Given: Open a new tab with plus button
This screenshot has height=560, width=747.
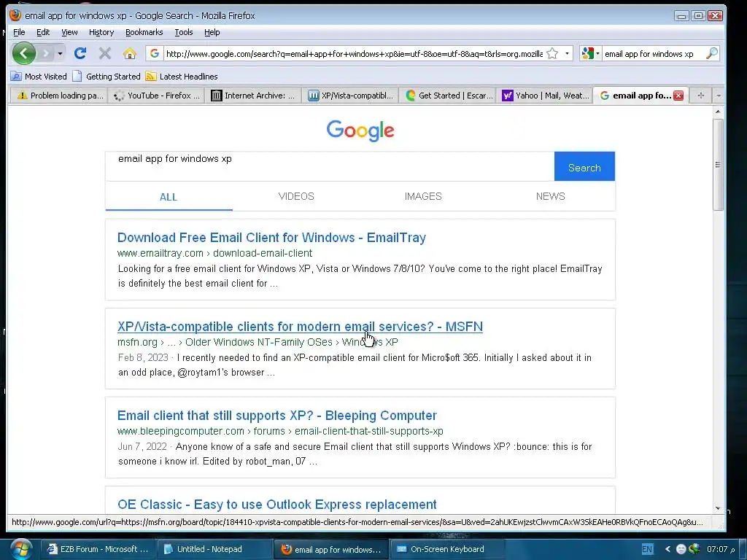Looking at the screenshot, I should coord(700,96).
